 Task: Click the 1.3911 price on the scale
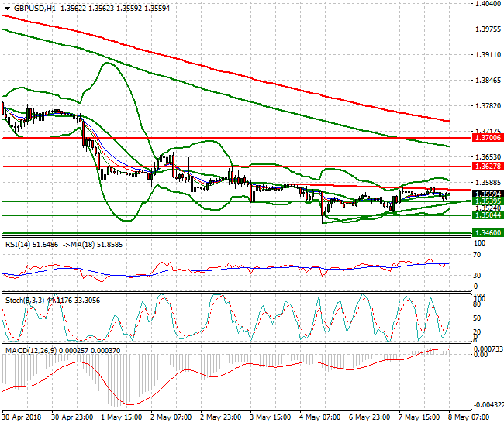point(485,55)
